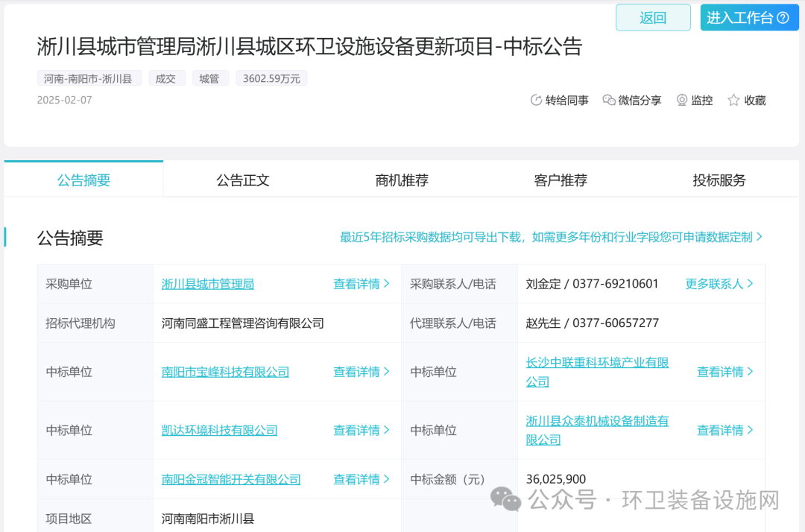Click the 中标金额（元） label cell
This screenshot has height=532, width=805.
[x=459, y=479]
